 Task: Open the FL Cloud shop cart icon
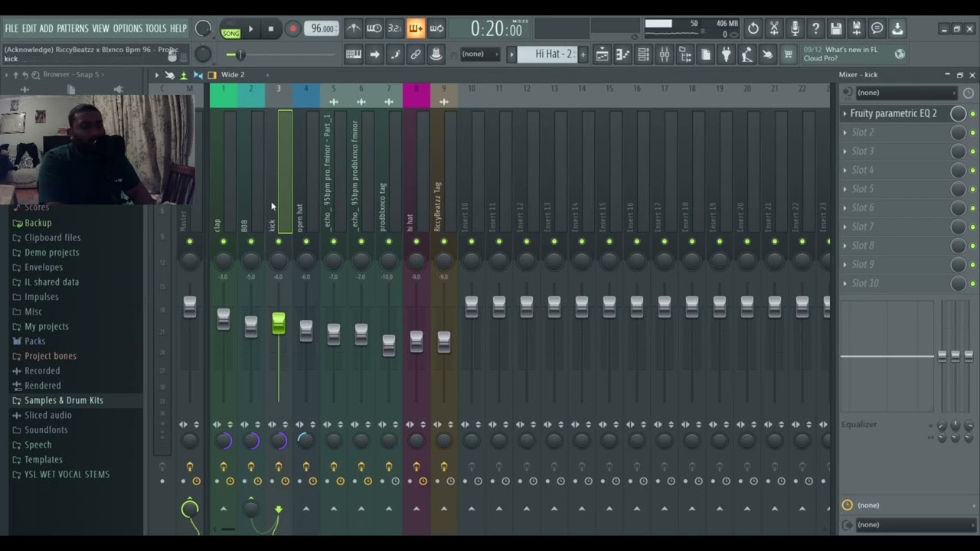point(788,54)
